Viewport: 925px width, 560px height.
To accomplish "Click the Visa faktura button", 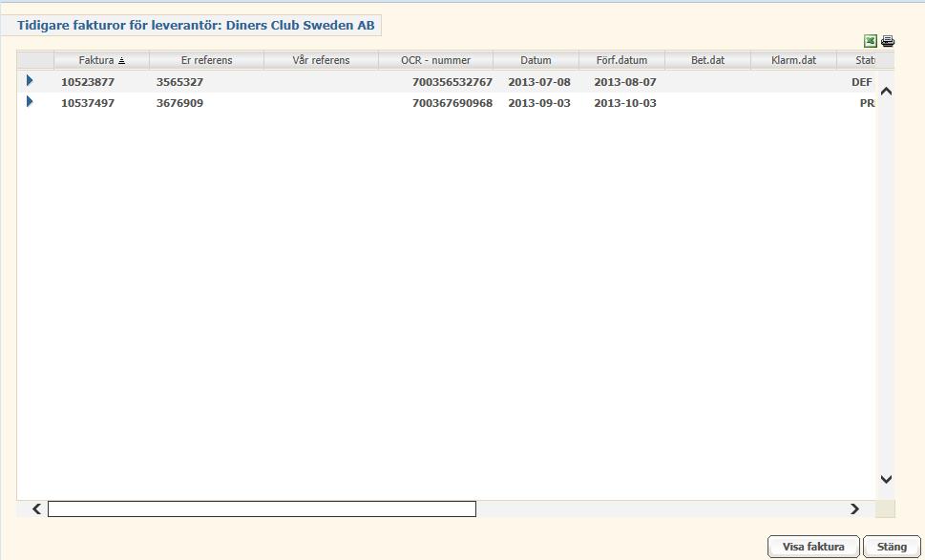I will tap(813, 547).
